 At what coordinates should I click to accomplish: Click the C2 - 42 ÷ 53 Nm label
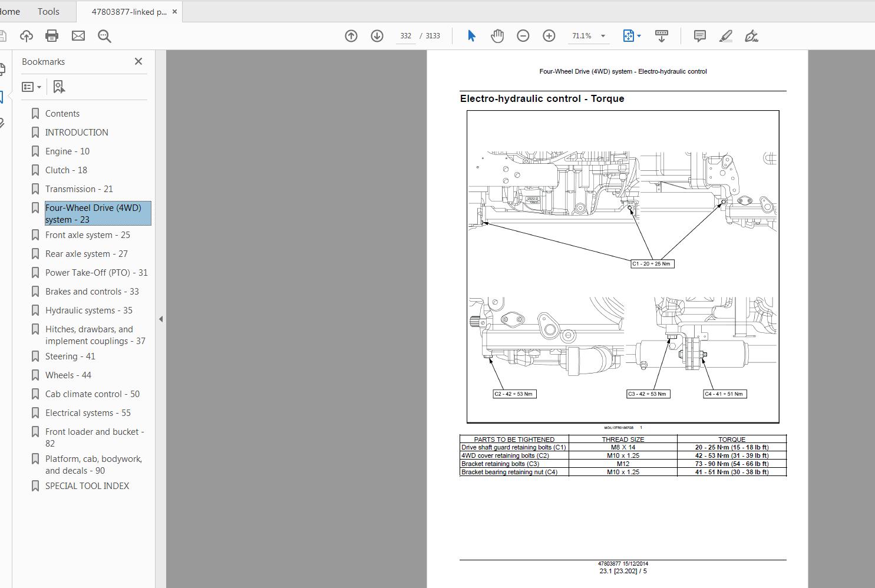coord(514,394)
